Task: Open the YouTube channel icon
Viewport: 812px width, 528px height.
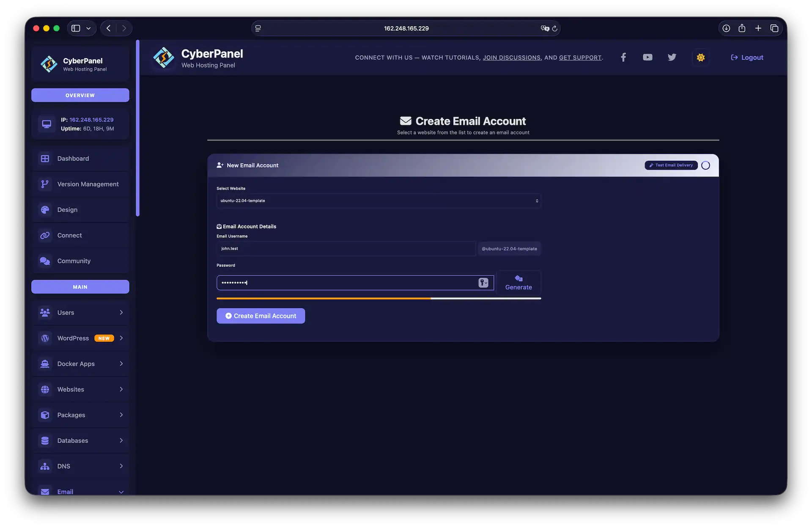Action: click(647, 57)
